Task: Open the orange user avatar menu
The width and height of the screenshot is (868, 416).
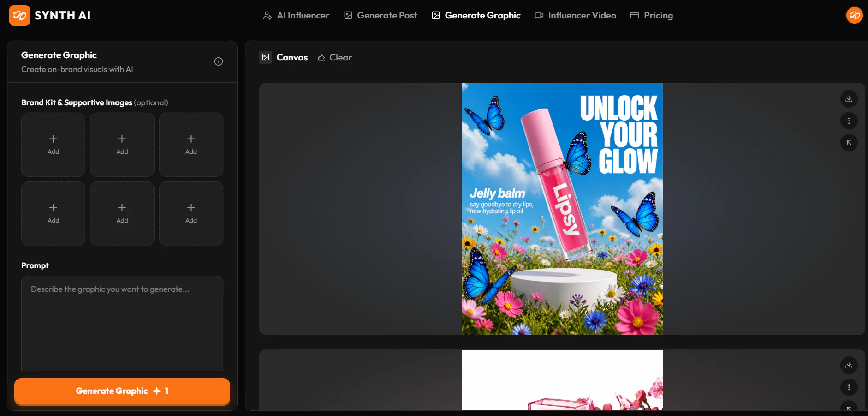Action: 854,15
